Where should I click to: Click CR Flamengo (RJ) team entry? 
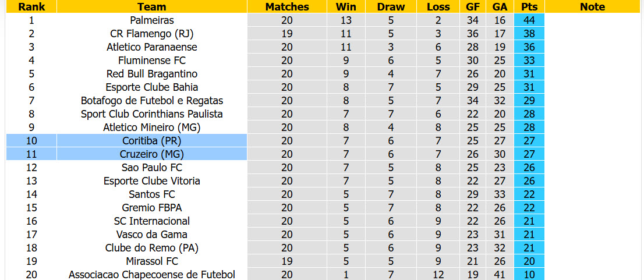tap(152, 34)
